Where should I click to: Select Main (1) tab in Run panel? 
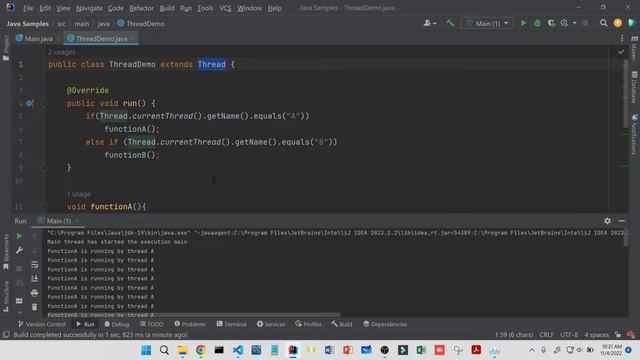59,221
